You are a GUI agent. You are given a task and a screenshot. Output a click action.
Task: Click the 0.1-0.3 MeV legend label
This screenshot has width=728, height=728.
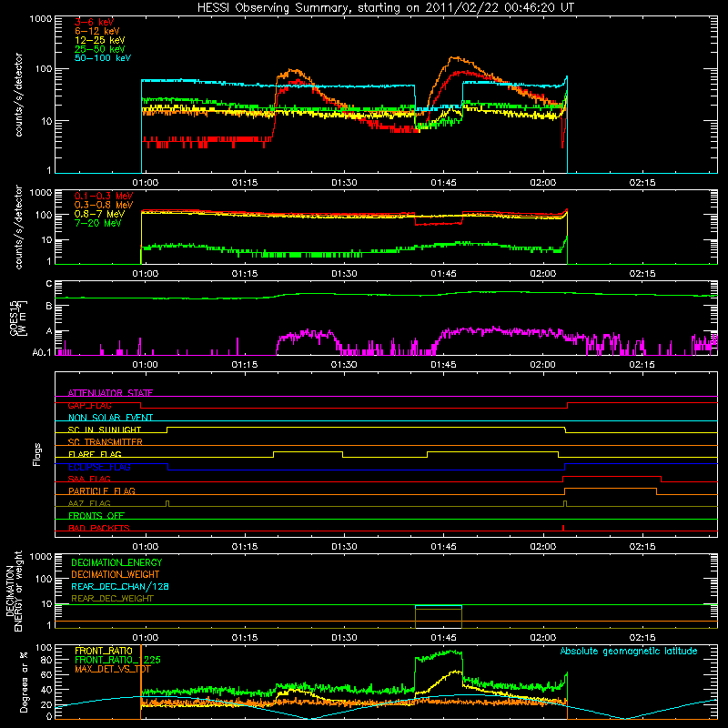[x=104, y=196]
